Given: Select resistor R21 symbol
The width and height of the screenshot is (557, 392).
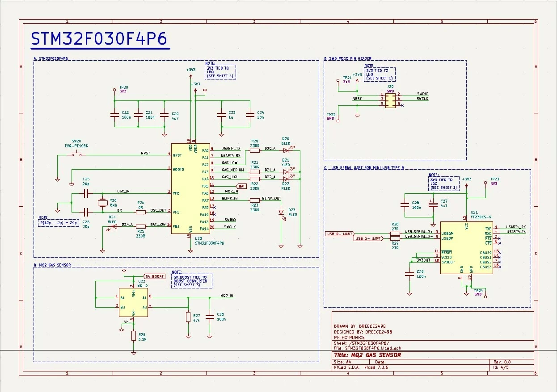Looking at the screenshot, I should [x=255, y=171].
